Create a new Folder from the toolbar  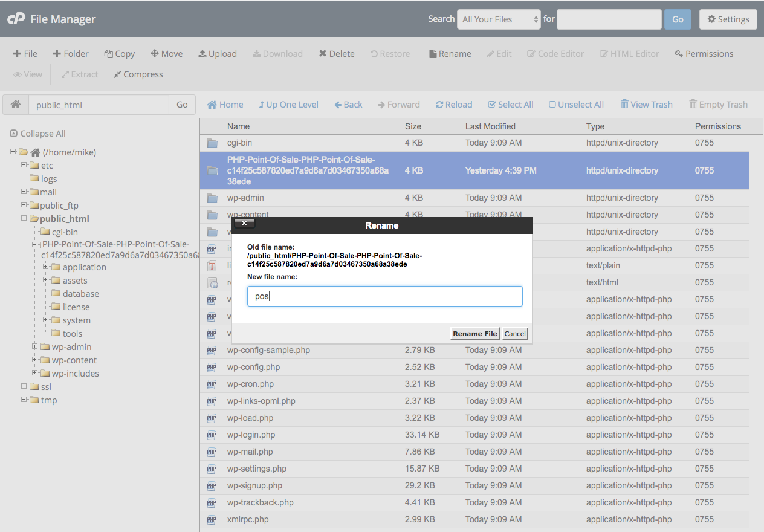tap(71, 54)
